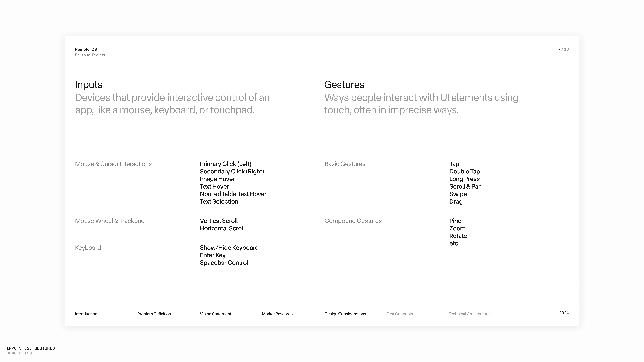Select the Vision Statement tab
Screen dimensions: 644x362
tap(215, 314)
